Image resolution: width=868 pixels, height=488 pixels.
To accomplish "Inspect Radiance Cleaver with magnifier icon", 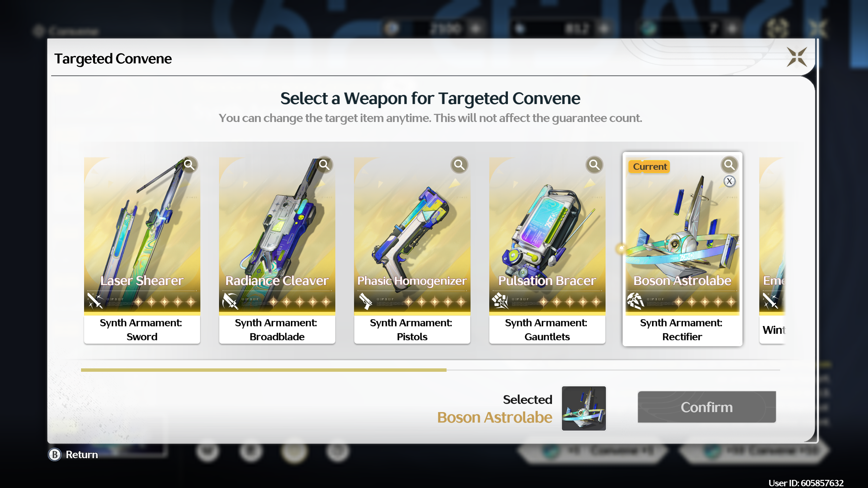I will point(324,165).
